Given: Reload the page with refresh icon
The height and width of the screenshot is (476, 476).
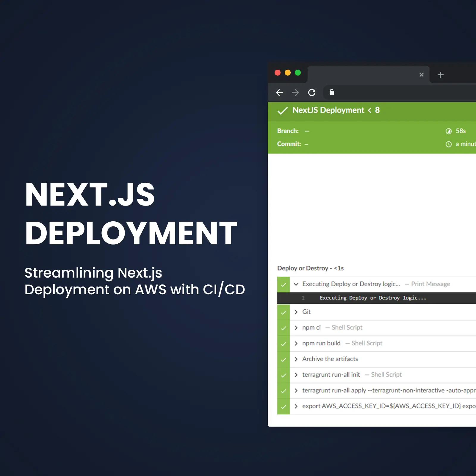Looking at the screenshot, I should coord(311,93).
